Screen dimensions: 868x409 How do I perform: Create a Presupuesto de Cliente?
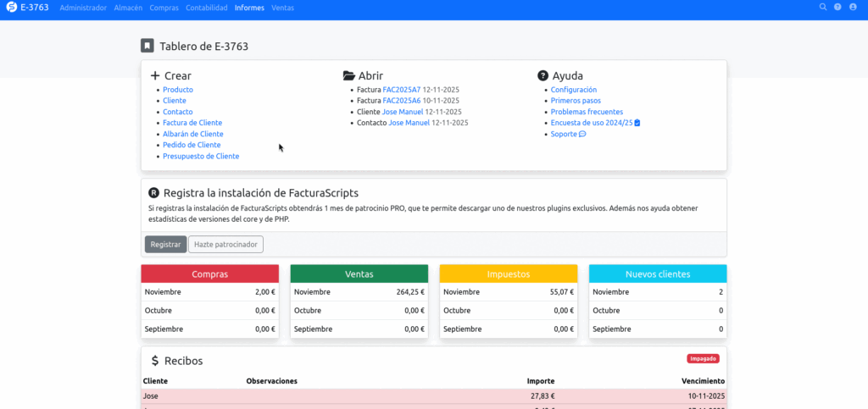tap(201, 157)
